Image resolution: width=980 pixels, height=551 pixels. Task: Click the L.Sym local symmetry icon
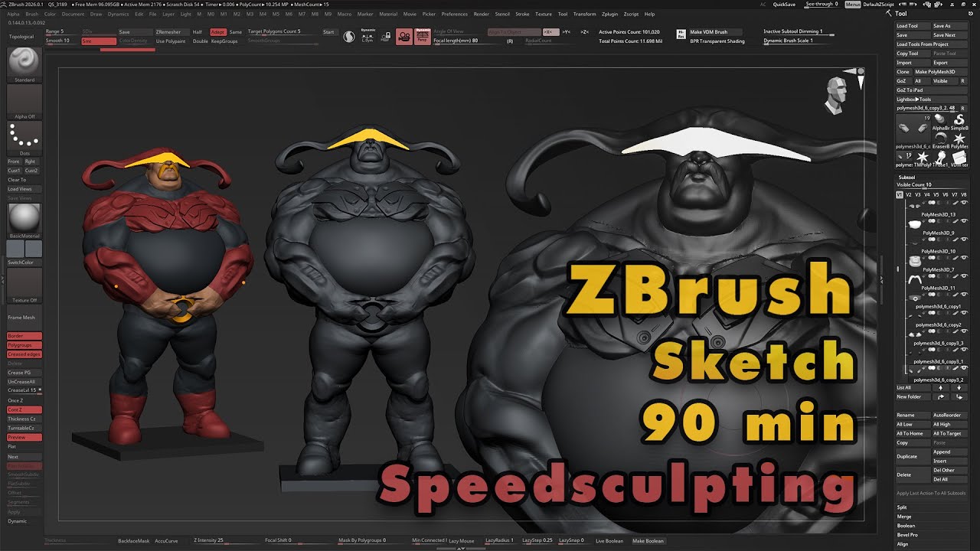point(367,36)
